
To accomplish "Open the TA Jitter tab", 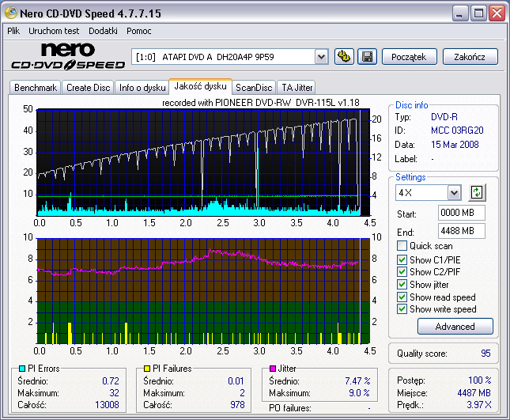I will [x=297, y=88].
